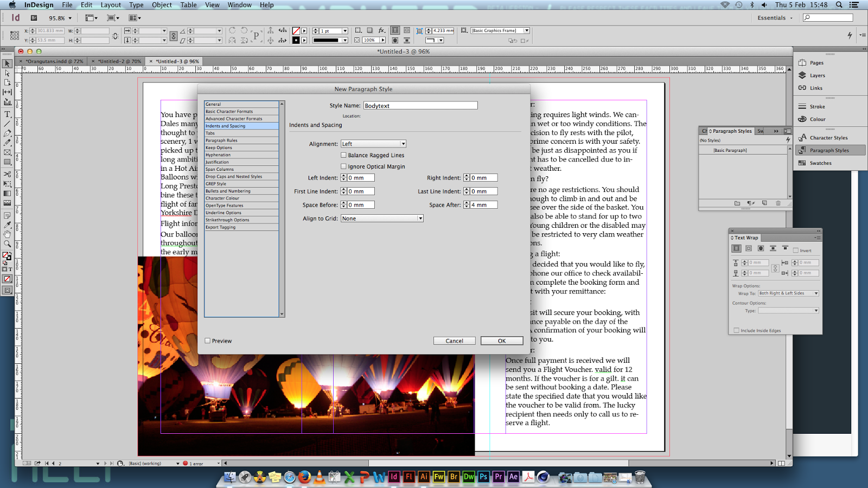Image resolution: width=868 pixels, height=488 pixels.
Task: Click the Left Indent value field
Action: [x=361, y=178]
